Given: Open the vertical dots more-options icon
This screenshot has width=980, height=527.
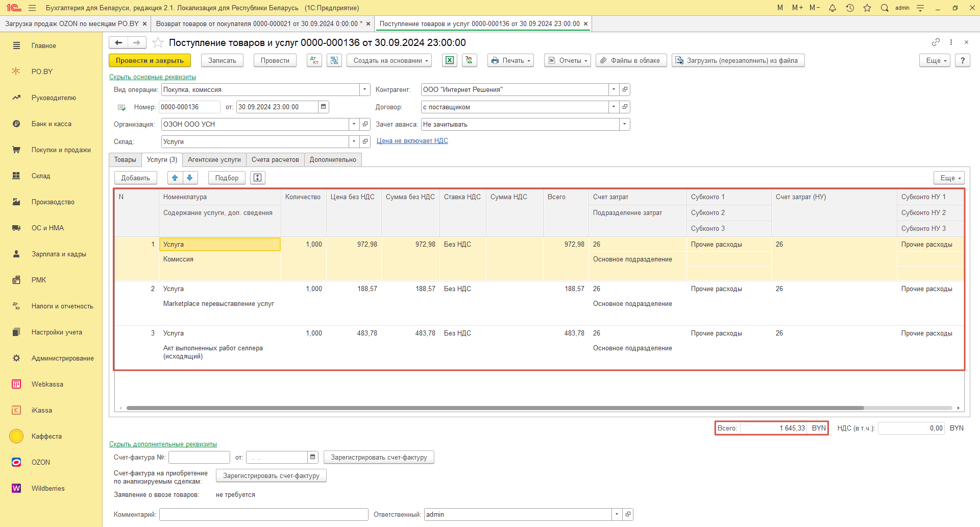Looking at the screenshot, I should click(951, 42).
